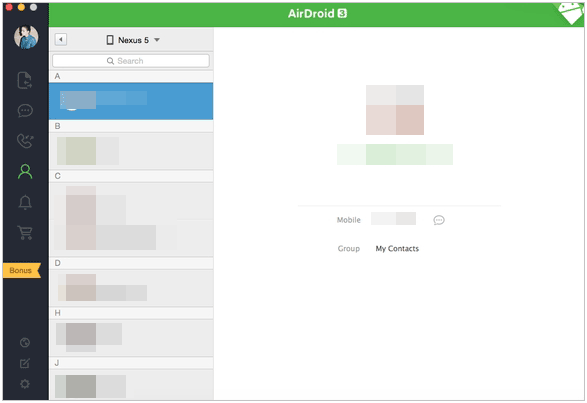Open the Call Logs phone icon
Image resolution: width=587 pixels, height=403 pixels.
click(25, 141)
